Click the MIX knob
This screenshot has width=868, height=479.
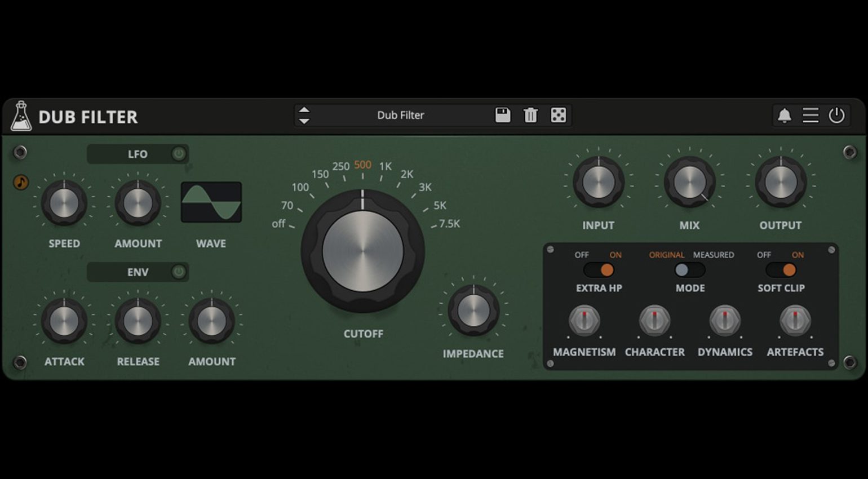point(690,183)
